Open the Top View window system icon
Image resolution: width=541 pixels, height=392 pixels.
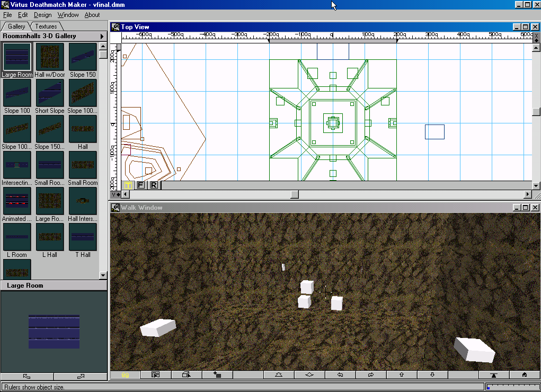pos(115,27)
